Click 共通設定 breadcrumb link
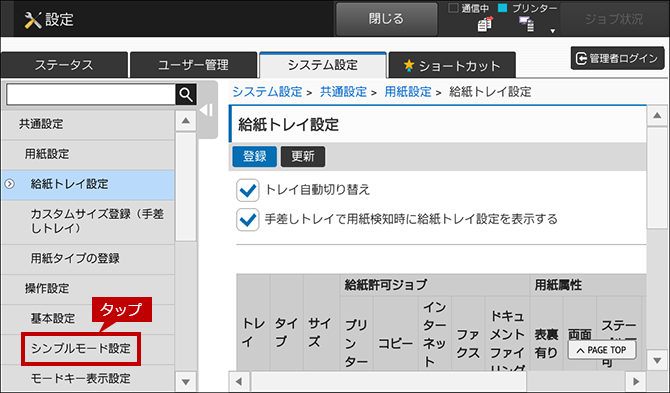The image size is (670, 393). pos(343,92)
